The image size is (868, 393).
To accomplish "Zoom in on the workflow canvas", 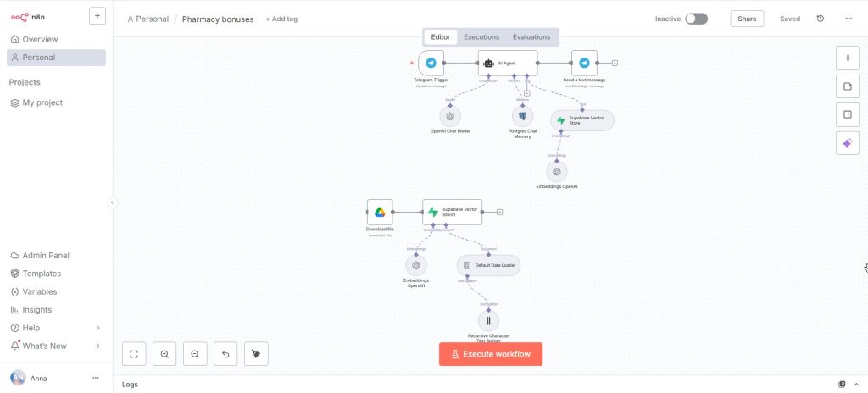I will (x=164, y=354).
